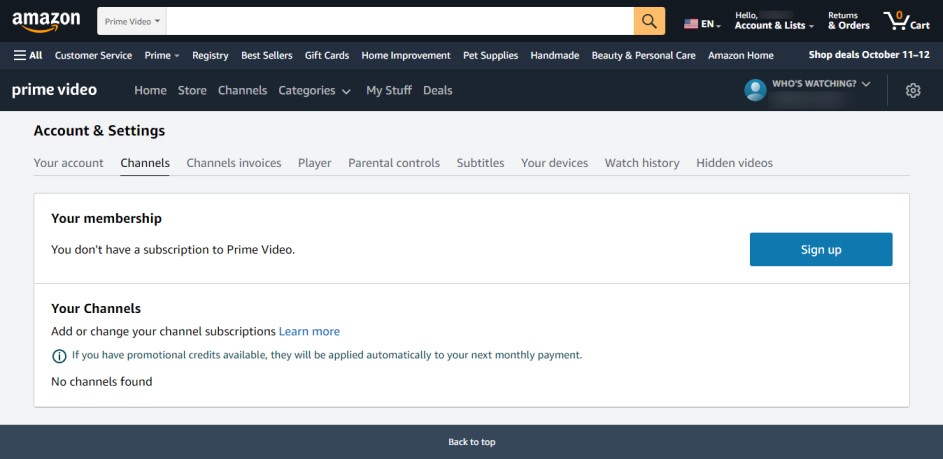
Task: Open the shopping cart icon
Action: [906, 21]
